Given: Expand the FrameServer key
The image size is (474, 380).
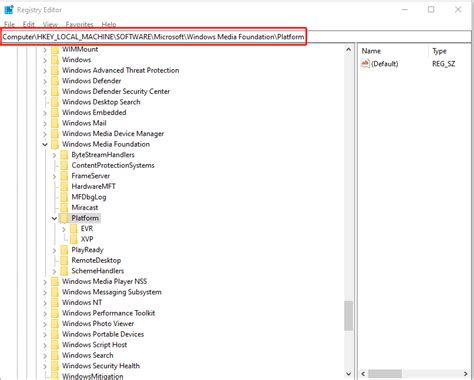Looking at the screenshot, I should click(x=54, y=176).
